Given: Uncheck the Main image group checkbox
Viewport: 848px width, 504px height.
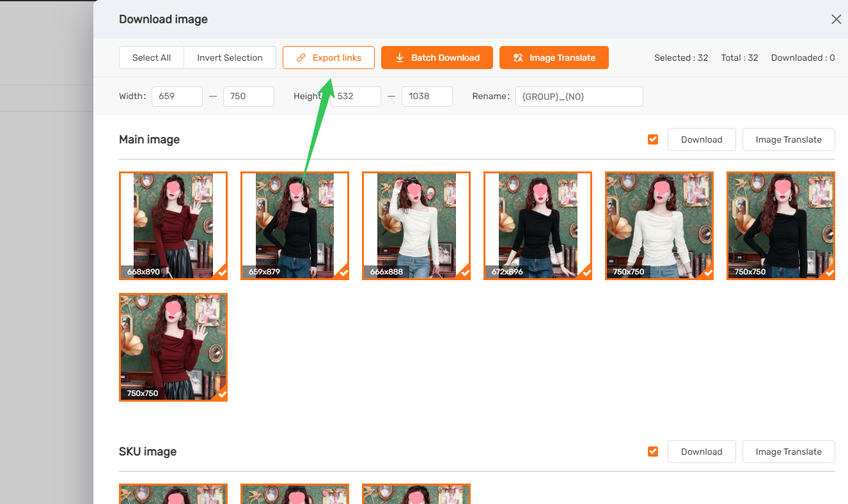Looking at the screenshot, I should [x=653, y=139].
